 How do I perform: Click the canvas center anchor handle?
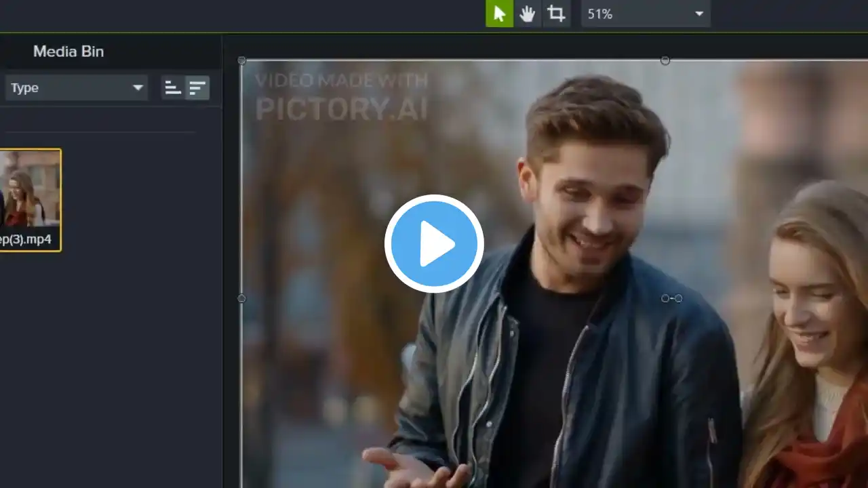(x=665, y=298)
